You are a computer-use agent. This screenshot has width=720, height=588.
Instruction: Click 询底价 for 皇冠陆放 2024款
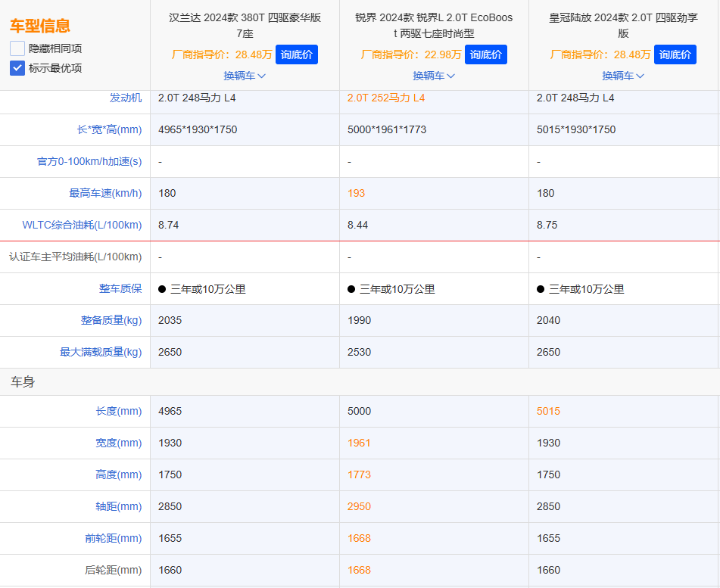click(x=675, y=54)
